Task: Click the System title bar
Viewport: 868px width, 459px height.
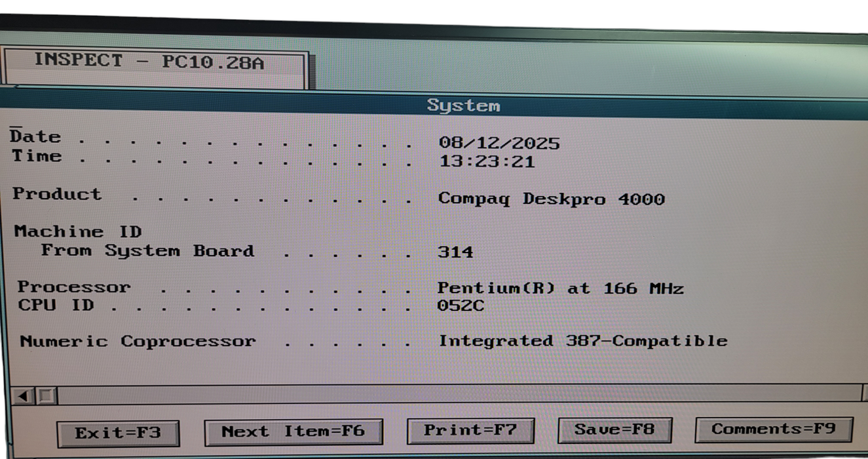Action: point(434,105)
